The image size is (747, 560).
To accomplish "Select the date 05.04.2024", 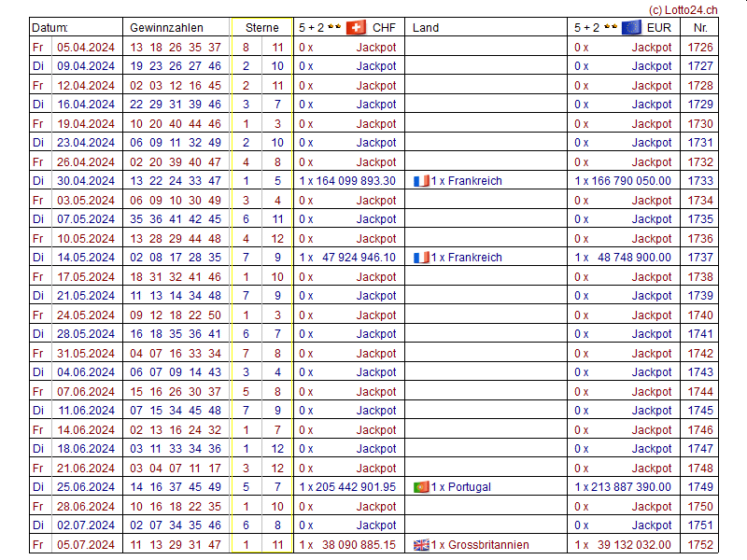I will tap(86, 47).
